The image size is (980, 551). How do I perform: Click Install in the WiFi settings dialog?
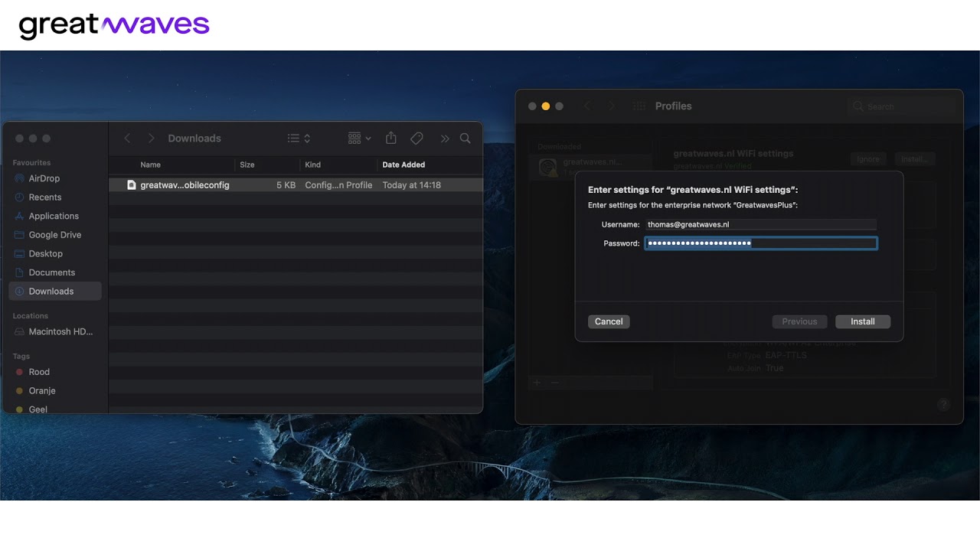point(862,321)
